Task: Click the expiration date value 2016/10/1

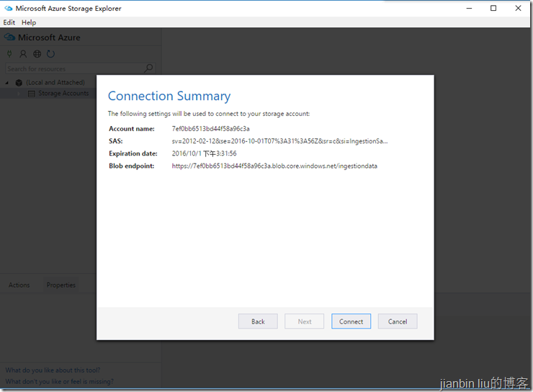Action: (x=204, y=153)
